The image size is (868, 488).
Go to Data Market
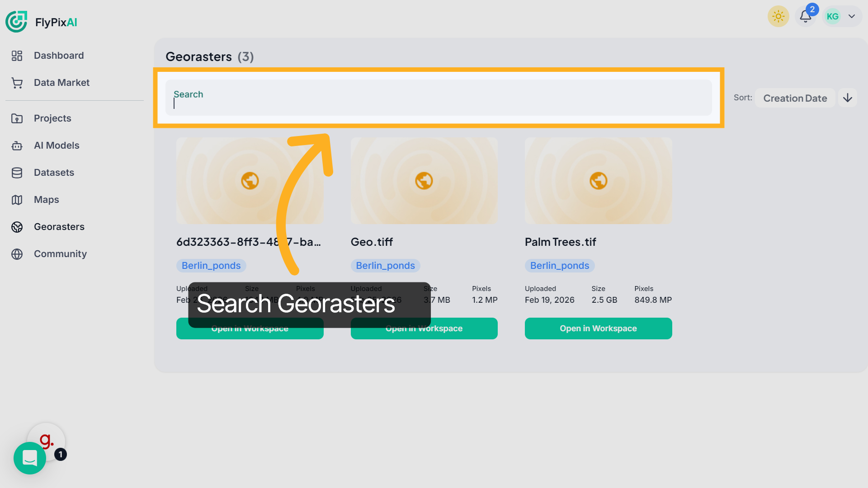[x=61, y=83]
